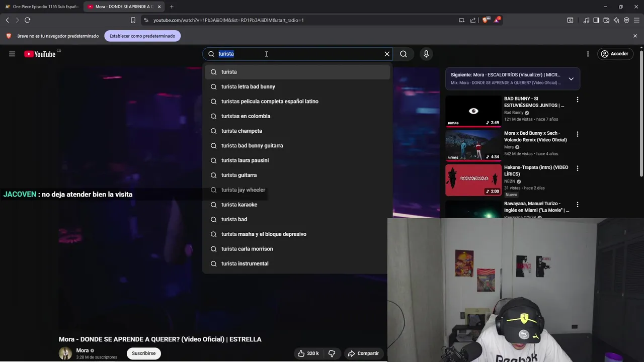This screenshot has height=362, width=644.
Task: Go back with the browser back arrow
Action: [x=7, y=20]
